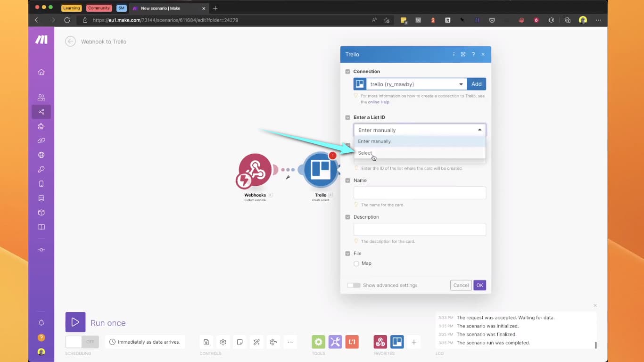Open the purple Tools icon
The width and height of the screenshot is (644, 362).
335,342
